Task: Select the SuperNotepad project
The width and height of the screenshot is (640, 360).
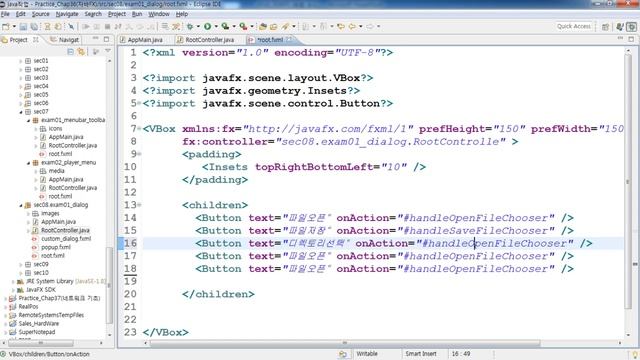Action: tap(37, 332)
